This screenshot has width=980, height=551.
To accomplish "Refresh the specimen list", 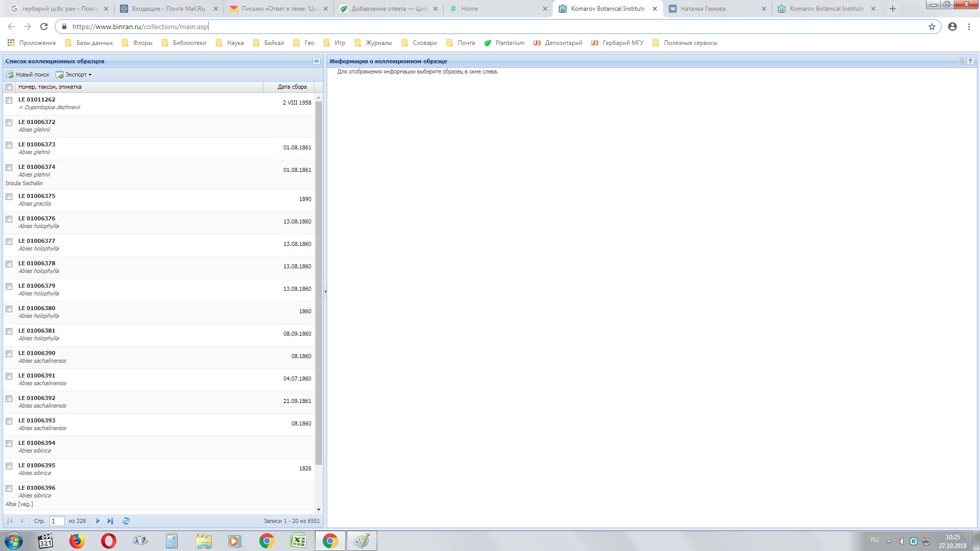I will tap(126, 521).
